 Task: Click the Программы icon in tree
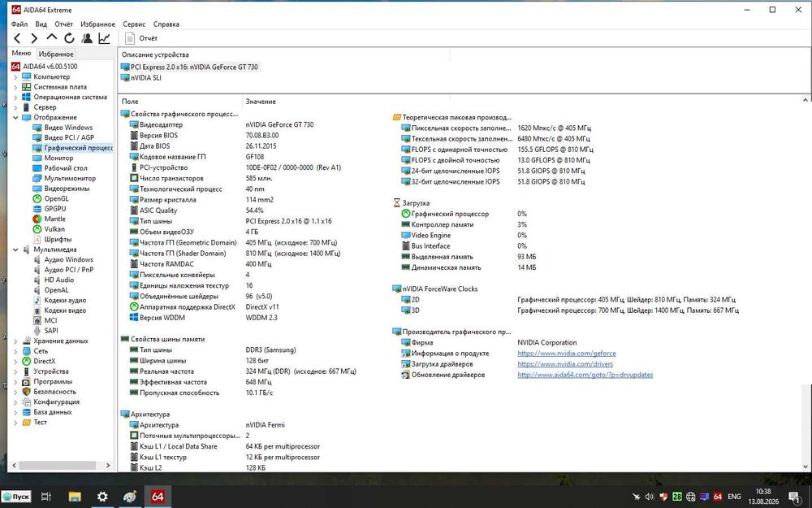click(x=27, y=381)
